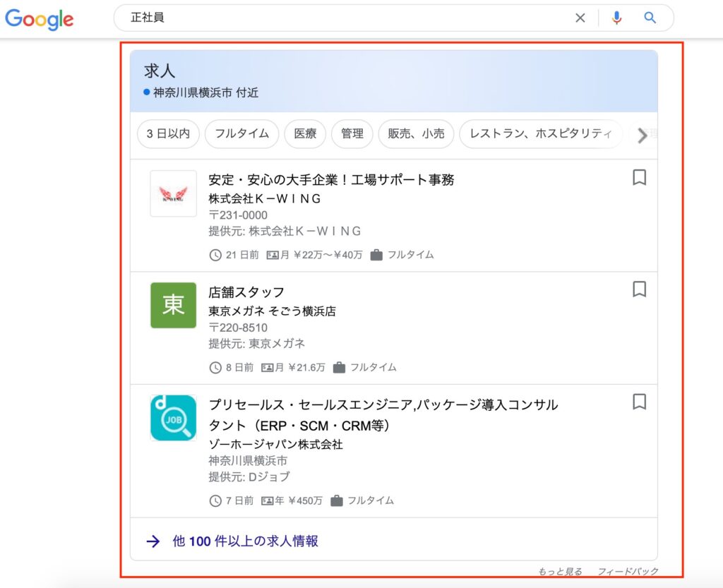Click ゾーホージャパン株式会社 company name
Image resolution: width=723 pixels, height=588 pixels.
(x=276, y=444)
